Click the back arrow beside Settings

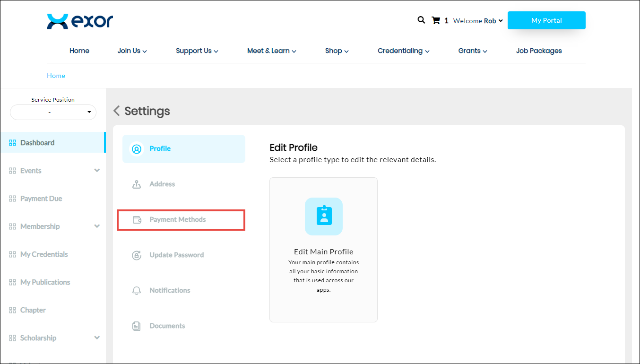click(117, 111)
